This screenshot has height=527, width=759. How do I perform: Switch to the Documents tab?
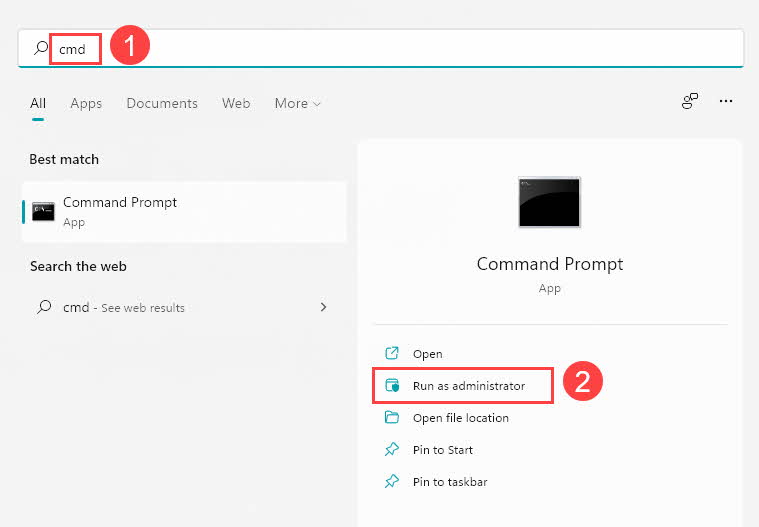click(162, 103)
